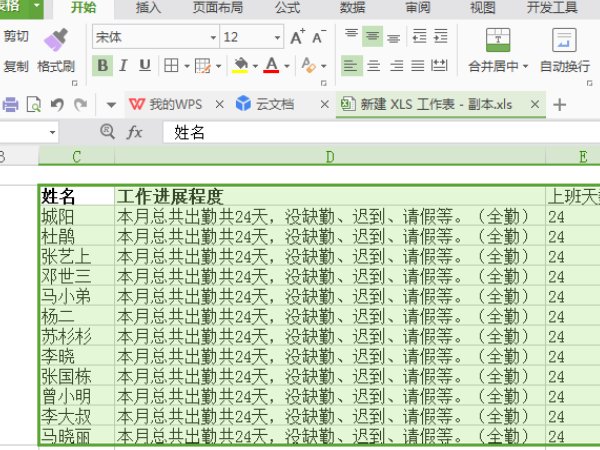Open the 公式 ribbon tab
The height and width of the screenshot is (450, 600).
287,8
